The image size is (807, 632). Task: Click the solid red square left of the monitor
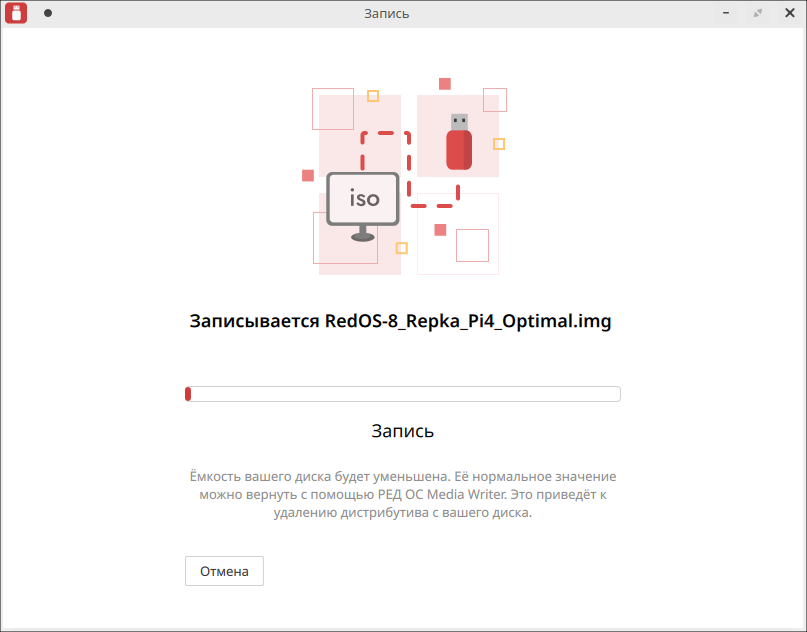(308, 175)
